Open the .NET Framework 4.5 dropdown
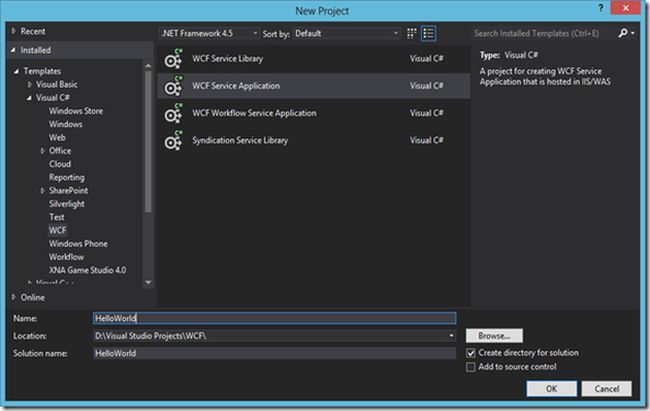The height and width of the screenshot is (411, 650). 209,34
